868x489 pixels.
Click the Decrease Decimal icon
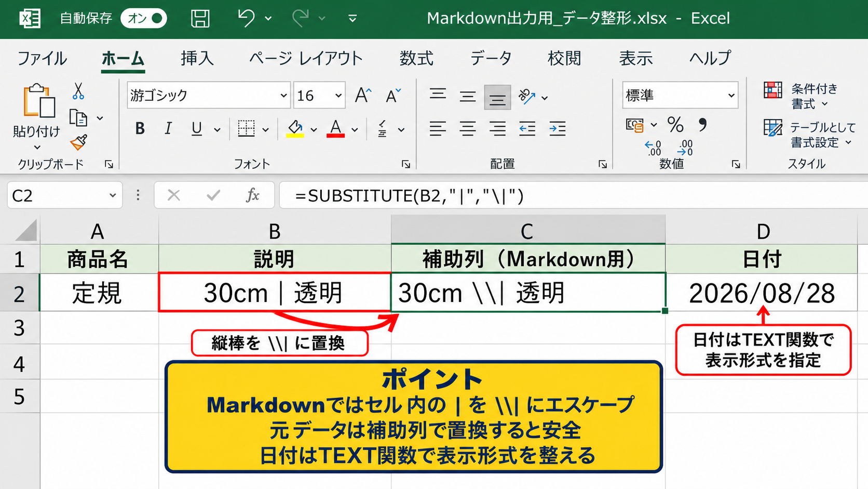[x=685, y=148]
